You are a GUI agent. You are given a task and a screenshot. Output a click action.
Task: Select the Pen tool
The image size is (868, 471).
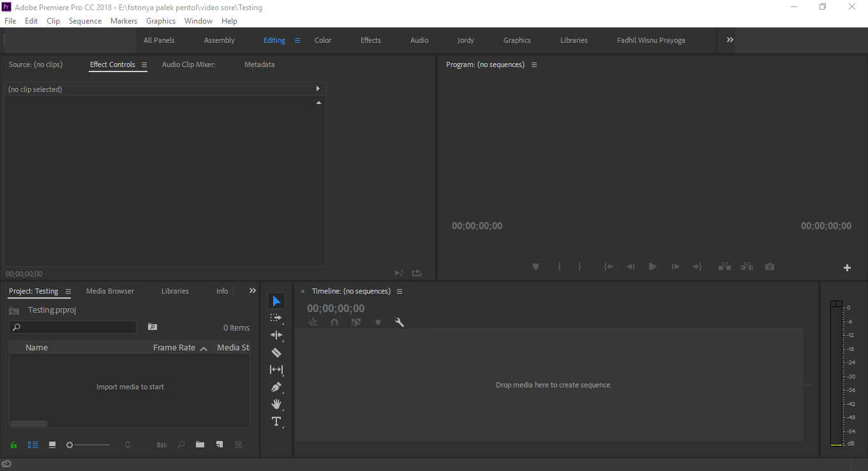[276, 387]
